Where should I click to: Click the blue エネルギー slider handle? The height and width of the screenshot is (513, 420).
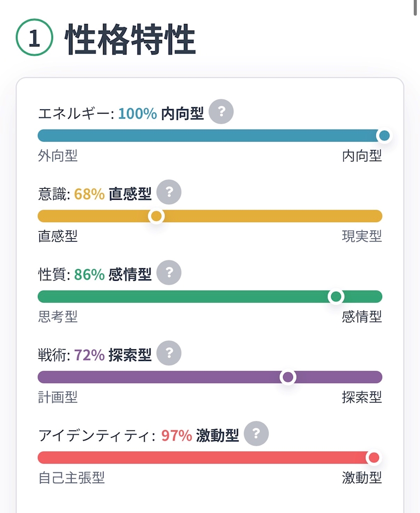tap(384, 136)
